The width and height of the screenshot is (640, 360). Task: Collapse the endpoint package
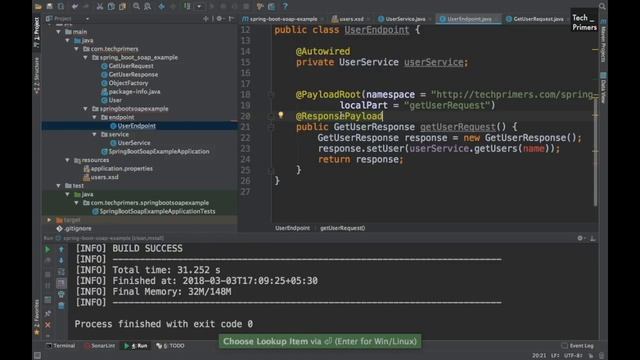(x=95, y=118)
